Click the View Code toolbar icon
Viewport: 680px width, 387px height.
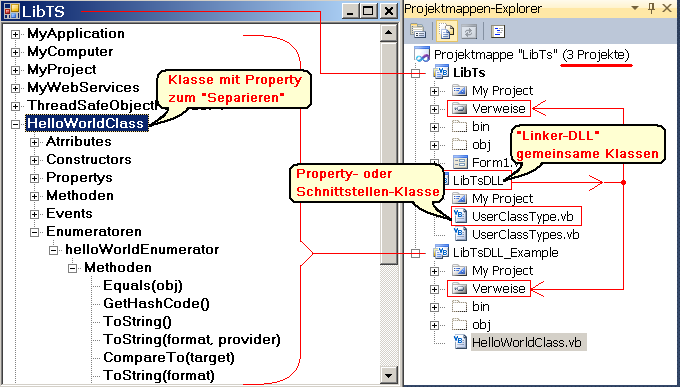(498, 31)
